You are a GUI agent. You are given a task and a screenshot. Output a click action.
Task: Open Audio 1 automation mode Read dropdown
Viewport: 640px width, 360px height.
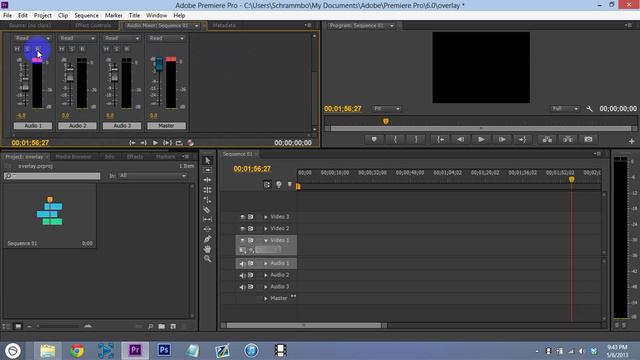point(32,38)
